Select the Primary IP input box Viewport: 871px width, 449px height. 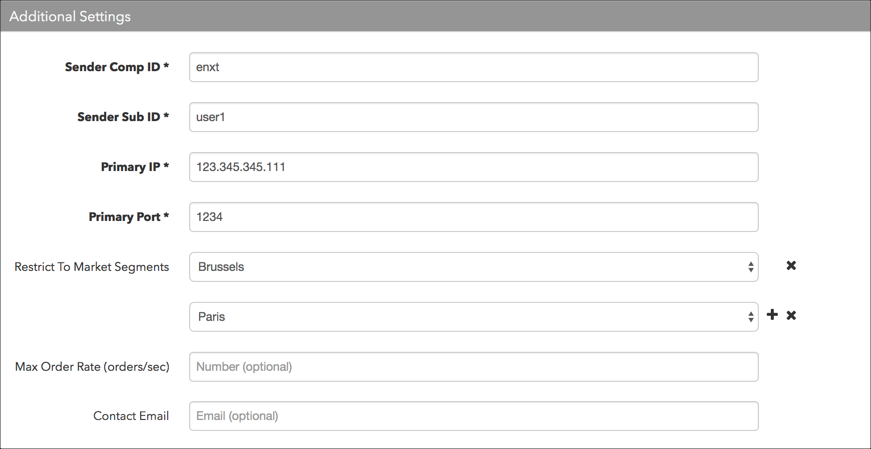(x=473, y=167)
